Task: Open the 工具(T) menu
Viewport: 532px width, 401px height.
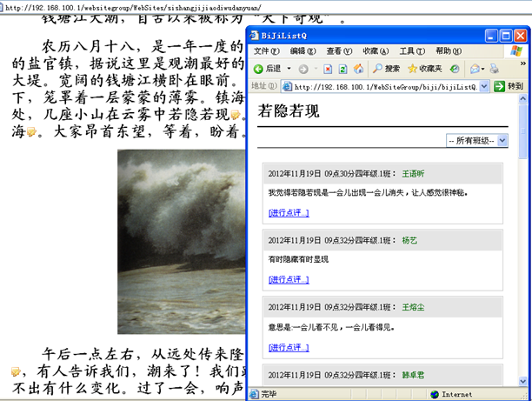Action: (x=412, y=51)
